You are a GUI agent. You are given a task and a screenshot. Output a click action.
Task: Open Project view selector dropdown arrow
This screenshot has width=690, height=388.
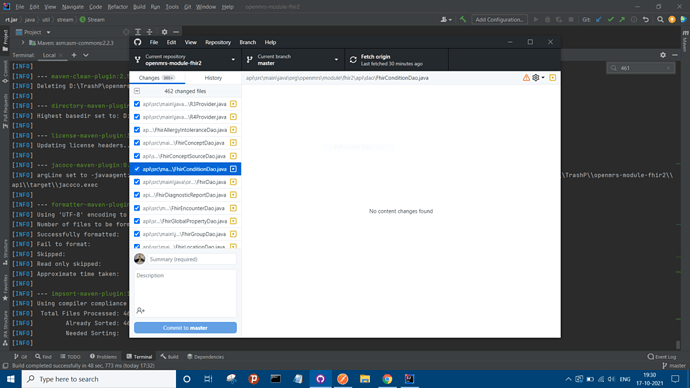(48, 32)
